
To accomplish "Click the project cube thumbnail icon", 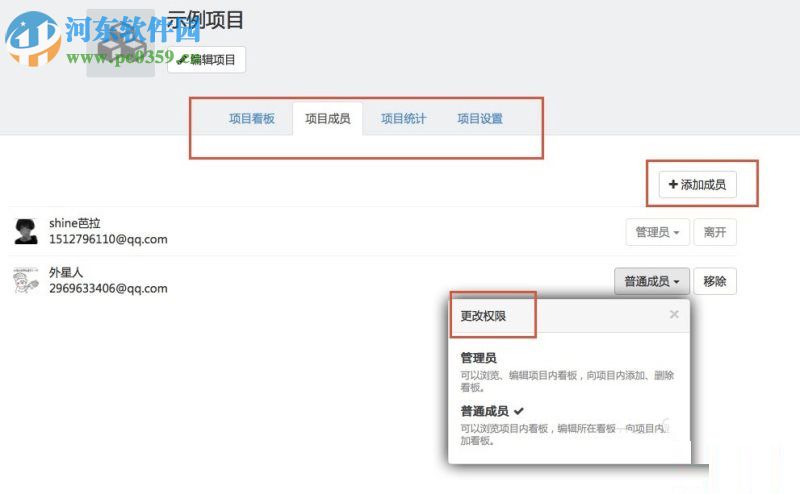I will coord(120,43).
